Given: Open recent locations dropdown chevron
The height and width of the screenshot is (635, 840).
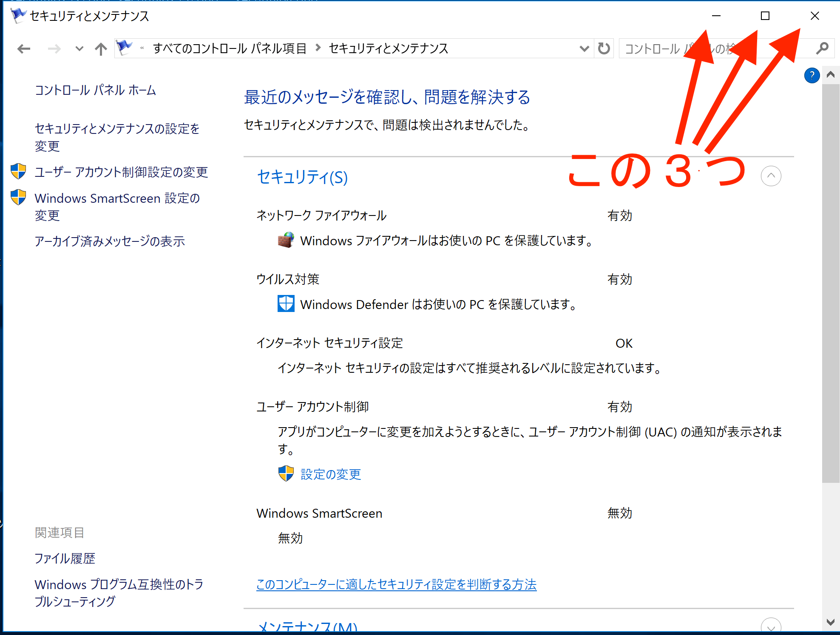Looking at the screenshot, I should coord(79,49).
